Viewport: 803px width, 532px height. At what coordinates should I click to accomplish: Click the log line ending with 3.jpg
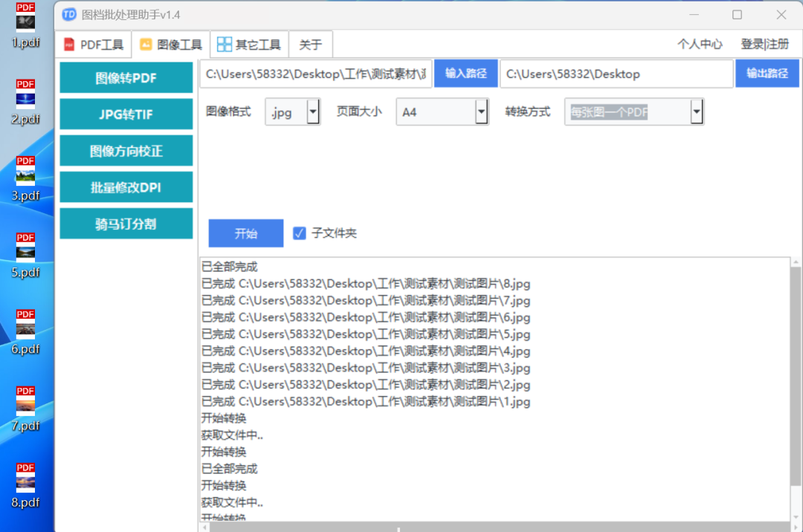[366, 368]
